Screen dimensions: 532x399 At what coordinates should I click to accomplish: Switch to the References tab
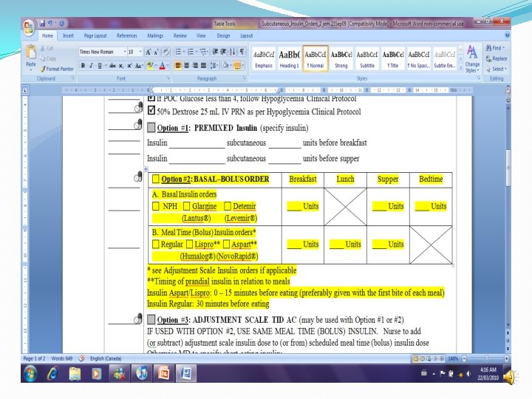[127, 35]
